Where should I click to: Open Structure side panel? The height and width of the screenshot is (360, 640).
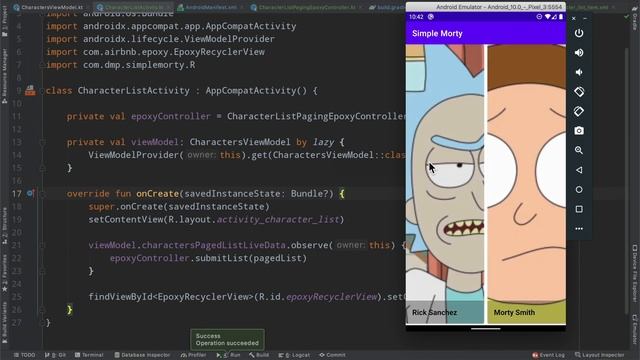coord(4,226)
